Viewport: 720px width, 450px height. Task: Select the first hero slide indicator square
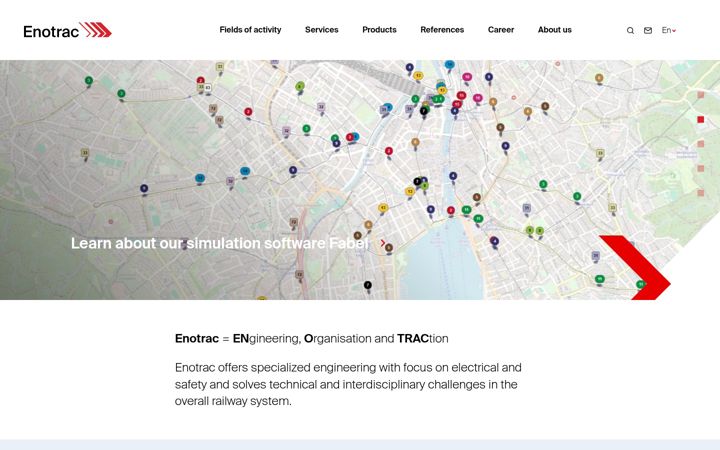click(x=701, y=95)
